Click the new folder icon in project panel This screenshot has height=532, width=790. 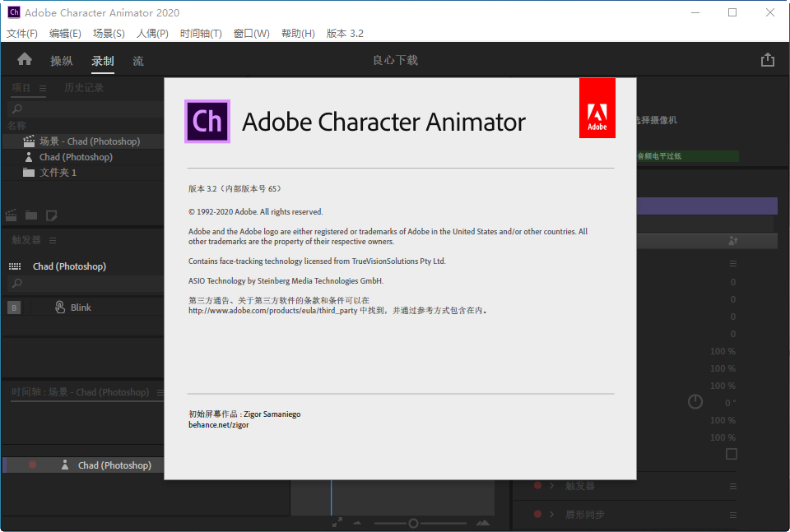pos(31,215)
